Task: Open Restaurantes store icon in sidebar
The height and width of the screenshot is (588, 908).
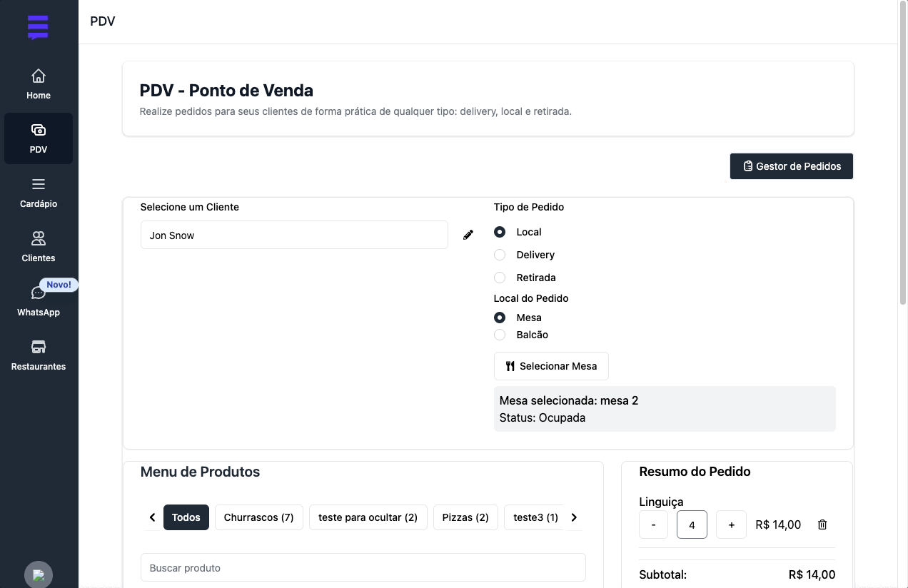Action: point(39,347)
